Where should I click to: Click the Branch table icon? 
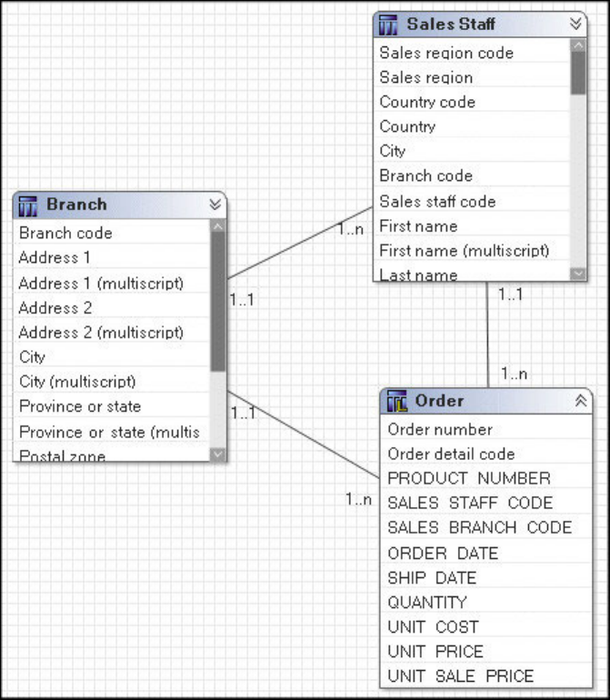tap(28, 205)
